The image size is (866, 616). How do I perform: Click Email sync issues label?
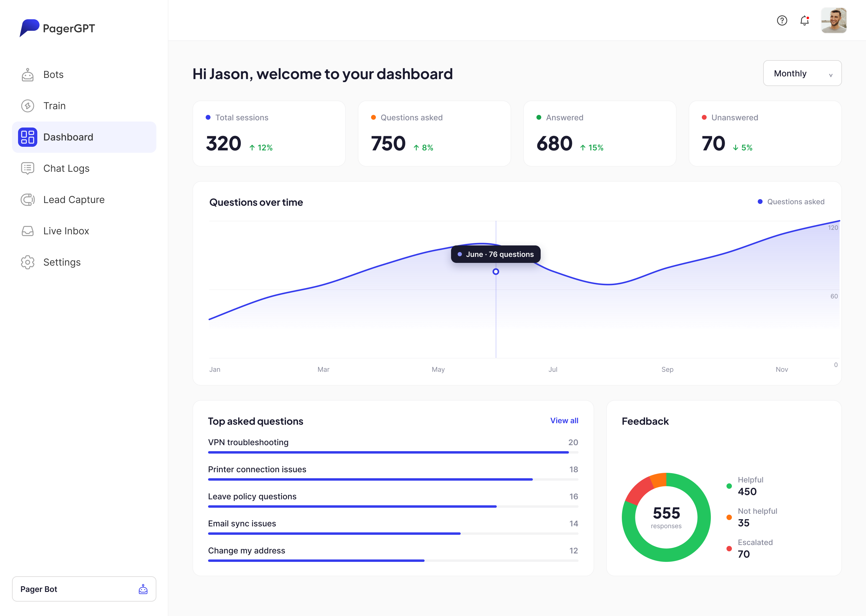pyautogui.click(x=242, y=523)
